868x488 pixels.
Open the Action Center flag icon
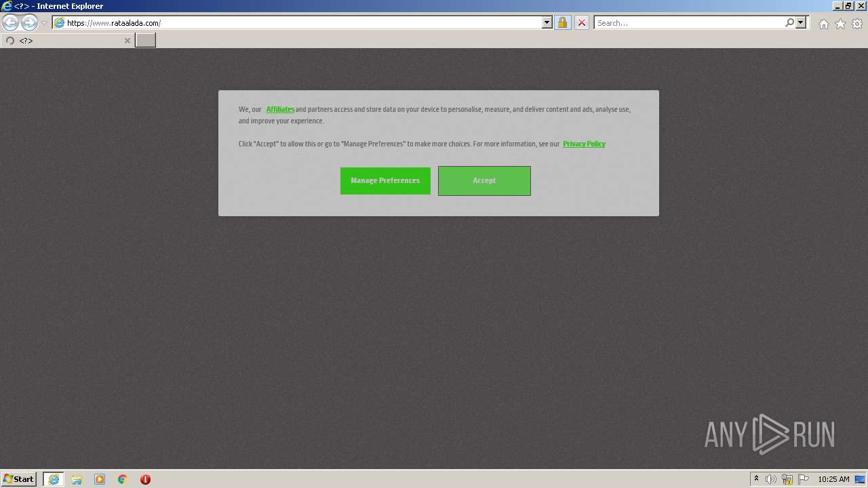click(804, 479)
